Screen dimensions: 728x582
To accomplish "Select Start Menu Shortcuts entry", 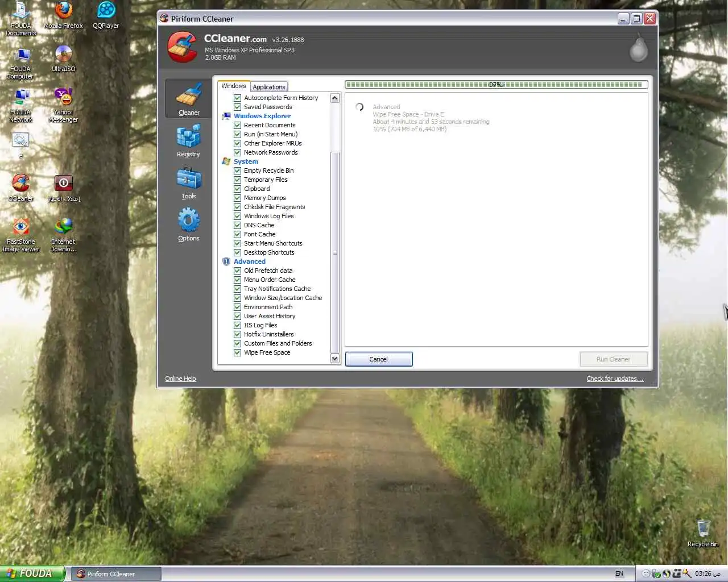I will 273,243.
